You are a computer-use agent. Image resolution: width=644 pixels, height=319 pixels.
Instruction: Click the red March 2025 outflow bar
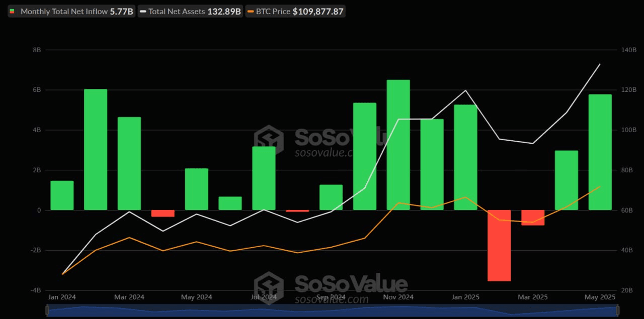(x=533, y=218)
